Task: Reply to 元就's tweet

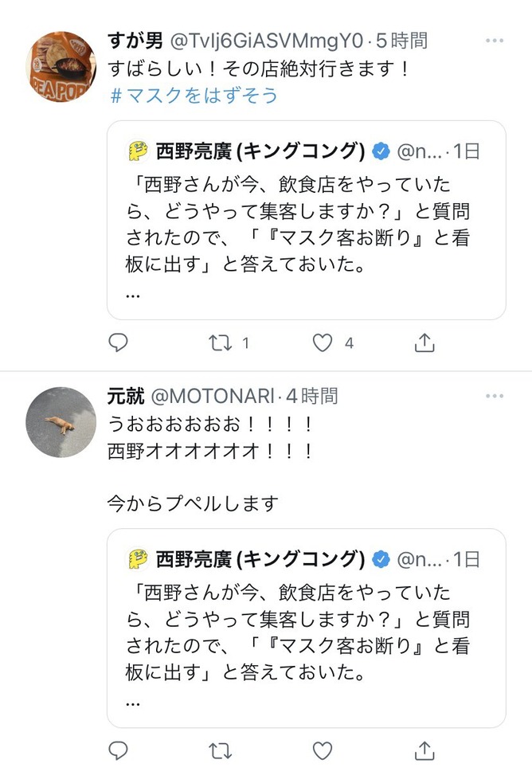Action: pyautogui.click(x=118, y=750)
